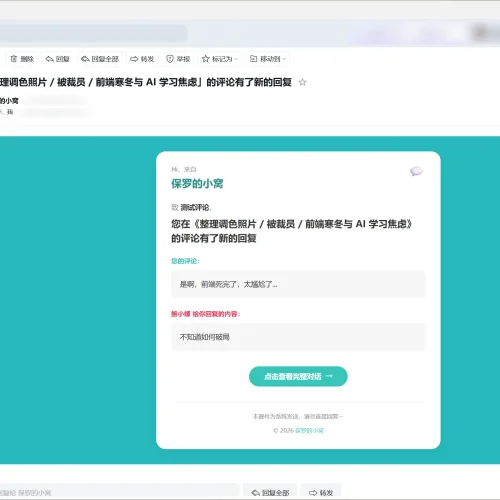The height and width of the screenshot is (500, 500).
Task: Click 回复全部 in the top toolbar
Action: click(x=100, y=59)
